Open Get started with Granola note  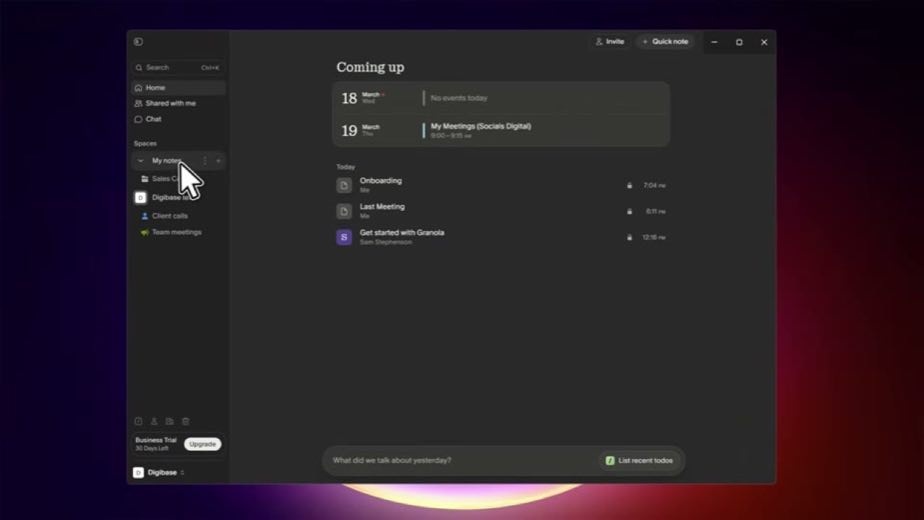click(501, 237)
